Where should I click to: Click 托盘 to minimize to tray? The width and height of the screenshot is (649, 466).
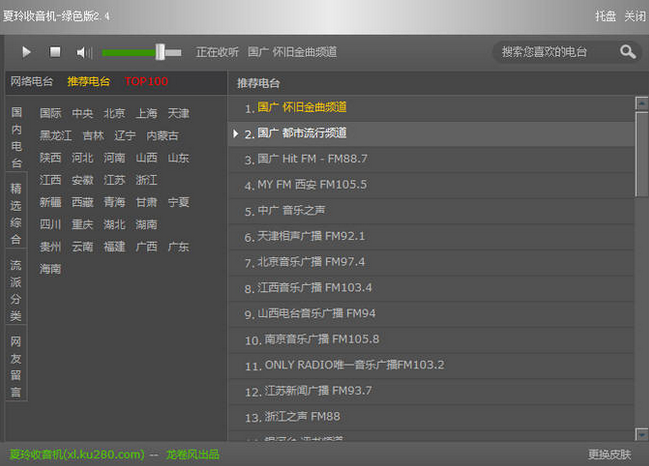[606, 16]
